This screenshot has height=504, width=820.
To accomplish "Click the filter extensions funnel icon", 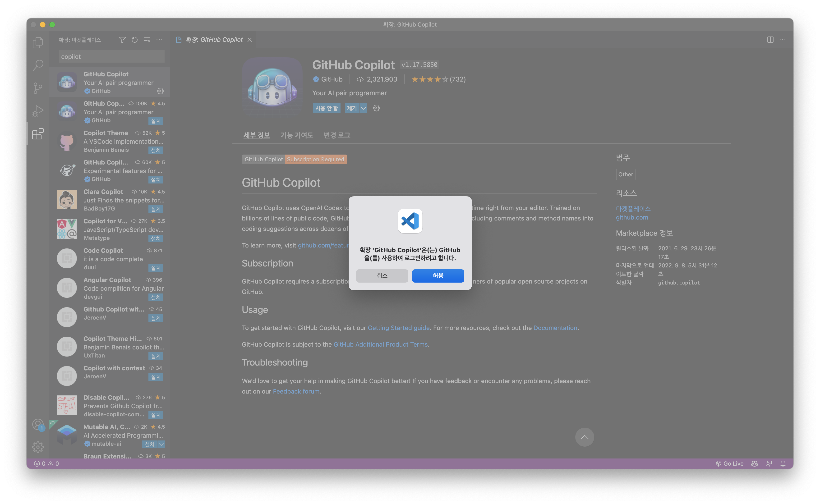I will 122,40.
